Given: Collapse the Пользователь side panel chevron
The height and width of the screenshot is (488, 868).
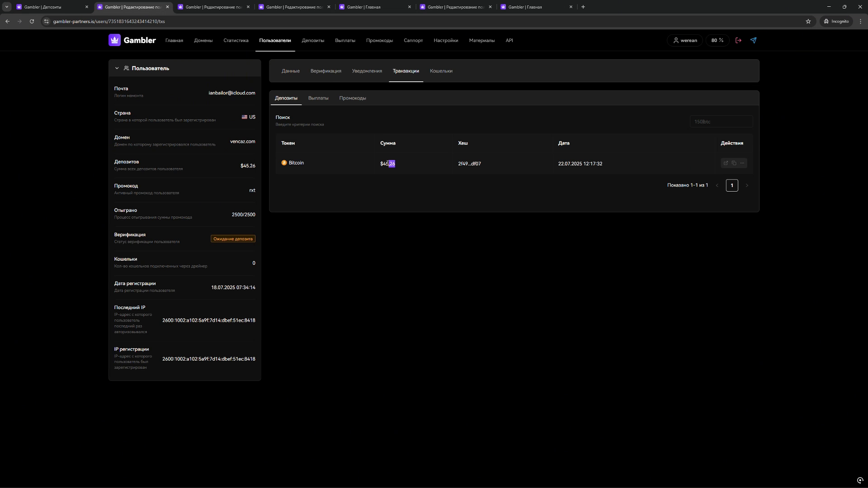Looking at the screenshot, I should pos(117,68).
